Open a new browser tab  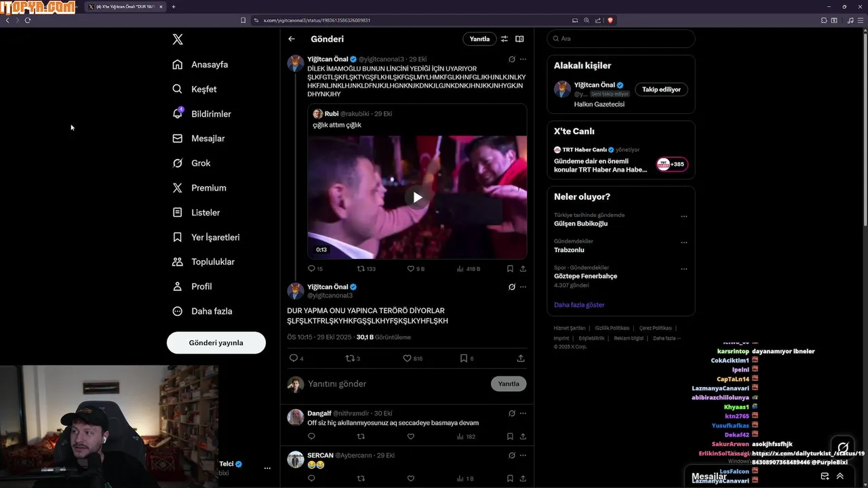tap(174, 7)
